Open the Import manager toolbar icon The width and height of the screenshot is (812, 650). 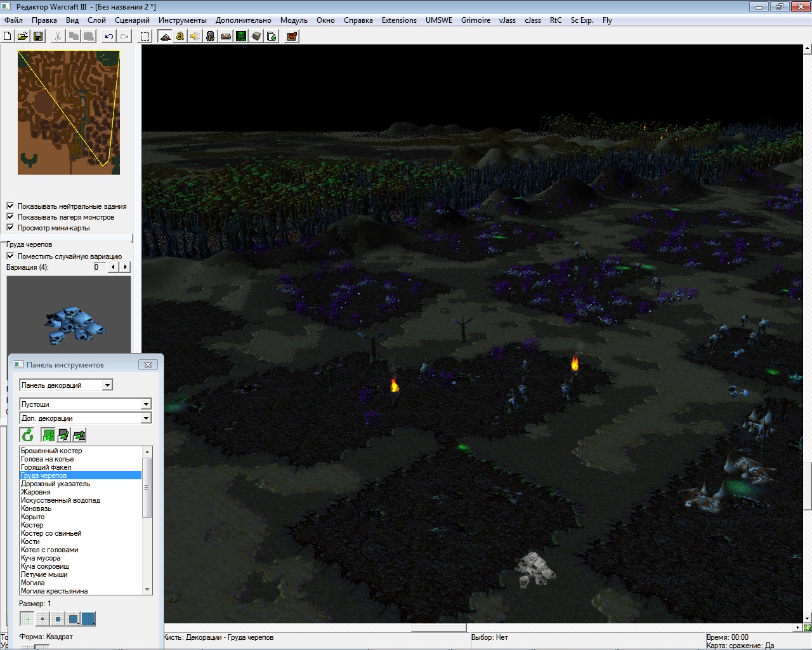click(x=272, y=36)
